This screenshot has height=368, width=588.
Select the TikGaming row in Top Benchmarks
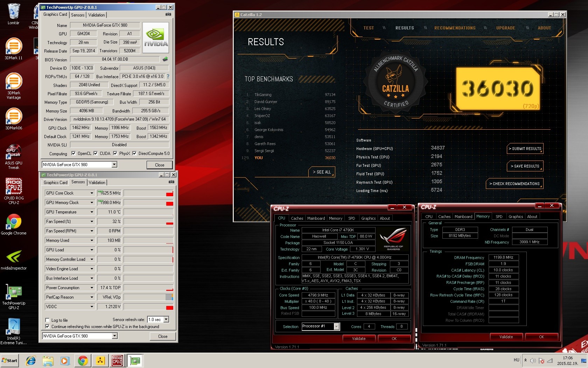point(290,95)
